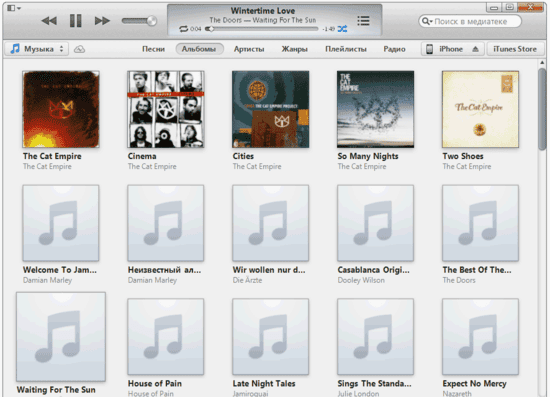Toggle the repeat icon in the player display

click(x=183, y=29)
